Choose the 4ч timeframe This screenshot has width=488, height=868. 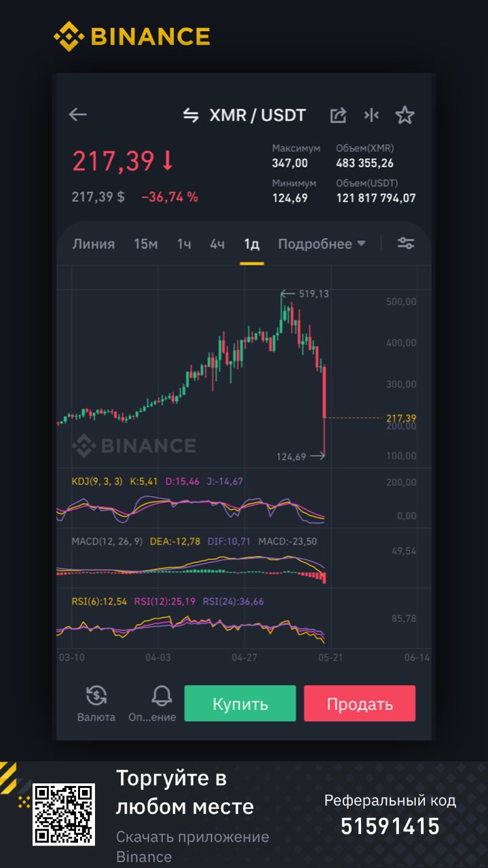[217, 243]
